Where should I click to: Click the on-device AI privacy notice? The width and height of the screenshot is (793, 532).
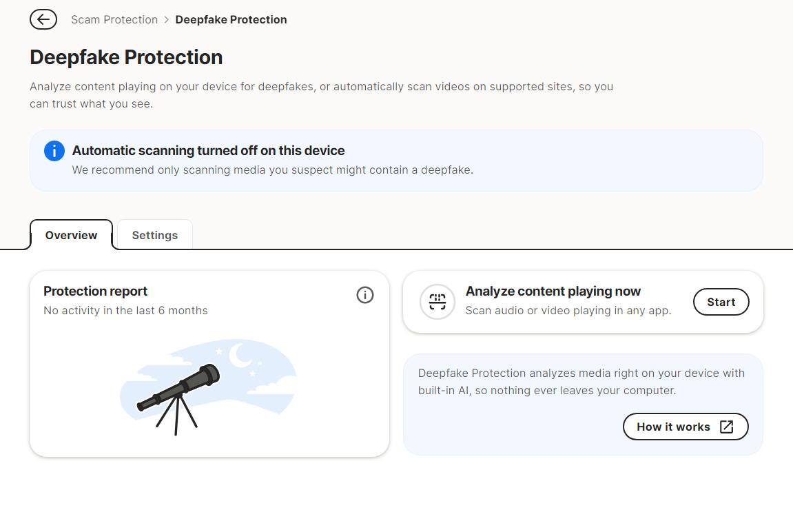click(582, 382)
